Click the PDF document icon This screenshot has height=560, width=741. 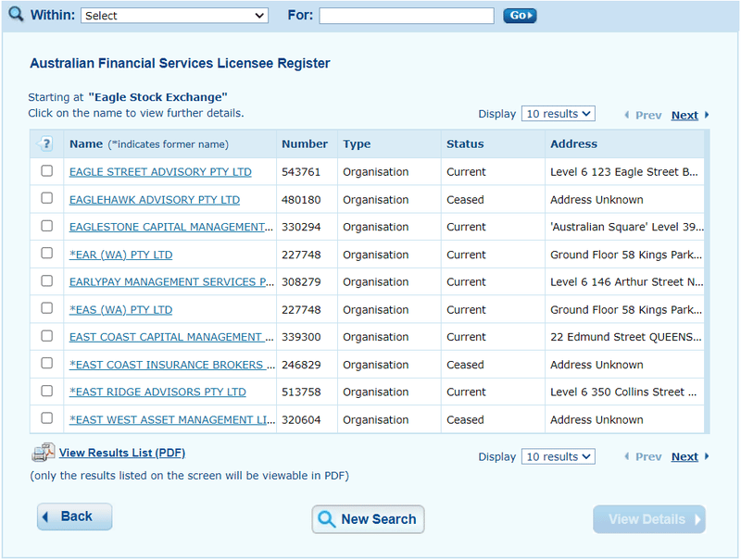click(x=43, y=453)
